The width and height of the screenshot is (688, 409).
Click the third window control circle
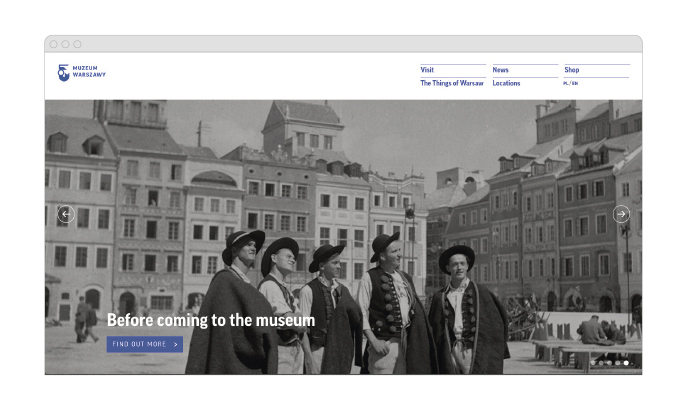(77, 44)
